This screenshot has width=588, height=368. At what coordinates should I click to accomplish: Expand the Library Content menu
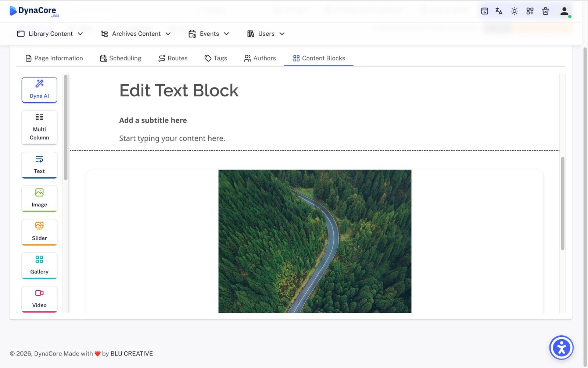(x=50, y=34)
